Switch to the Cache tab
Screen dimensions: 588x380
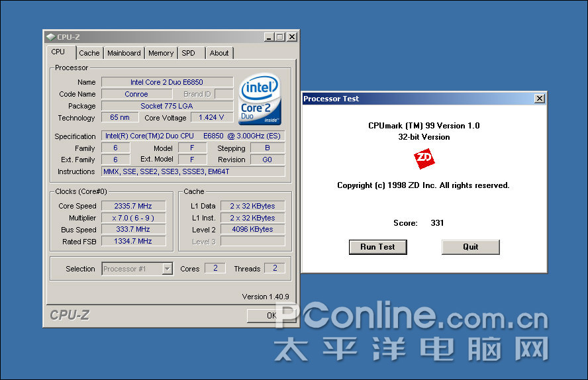(89, 53)
